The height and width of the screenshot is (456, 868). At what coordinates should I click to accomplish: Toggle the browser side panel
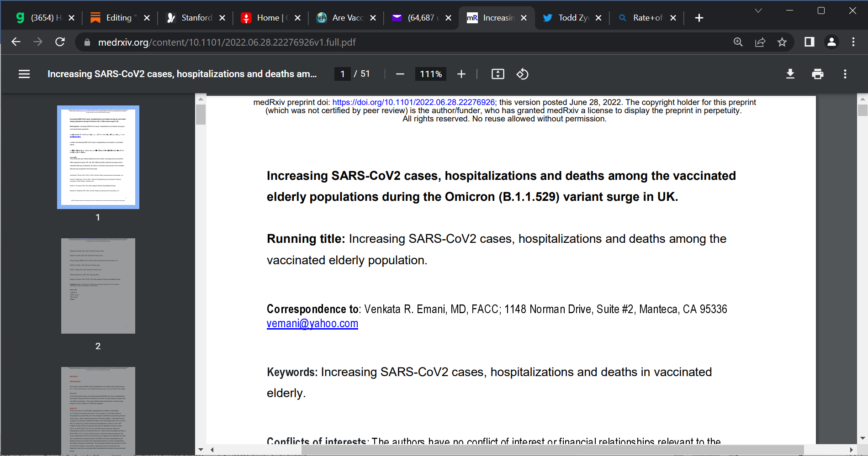(810, 42)
